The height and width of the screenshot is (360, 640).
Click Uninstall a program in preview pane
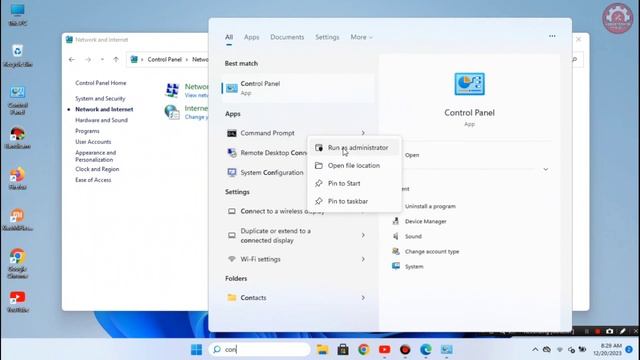coord(430,207)
